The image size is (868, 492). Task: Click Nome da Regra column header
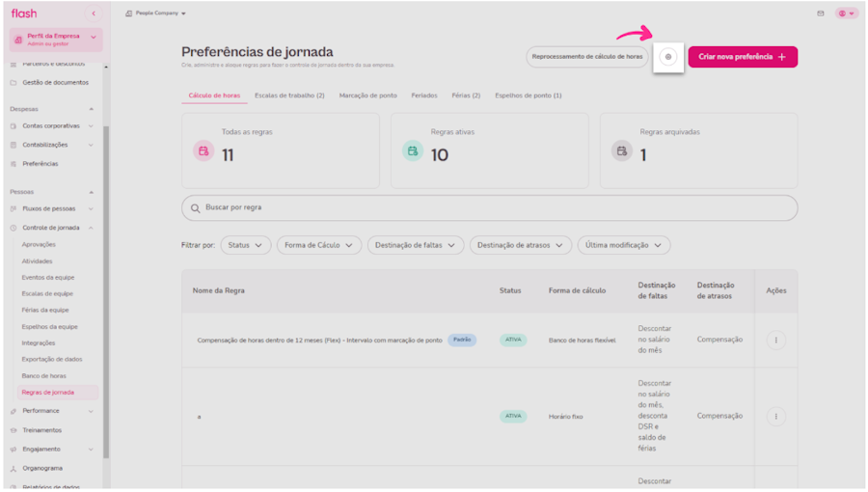[x=219, y=290]
